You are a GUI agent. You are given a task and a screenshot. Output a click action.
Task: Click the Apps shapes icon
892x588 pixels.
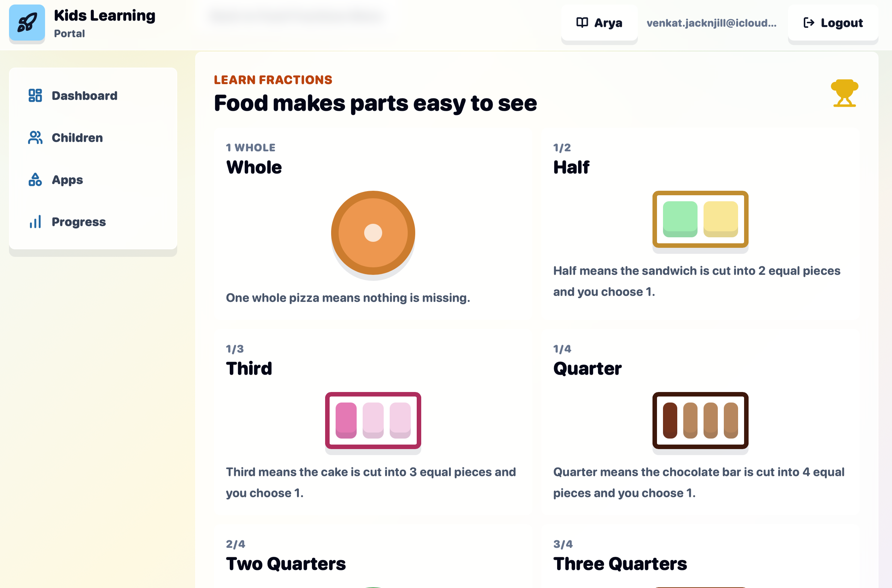coord(35,179)
